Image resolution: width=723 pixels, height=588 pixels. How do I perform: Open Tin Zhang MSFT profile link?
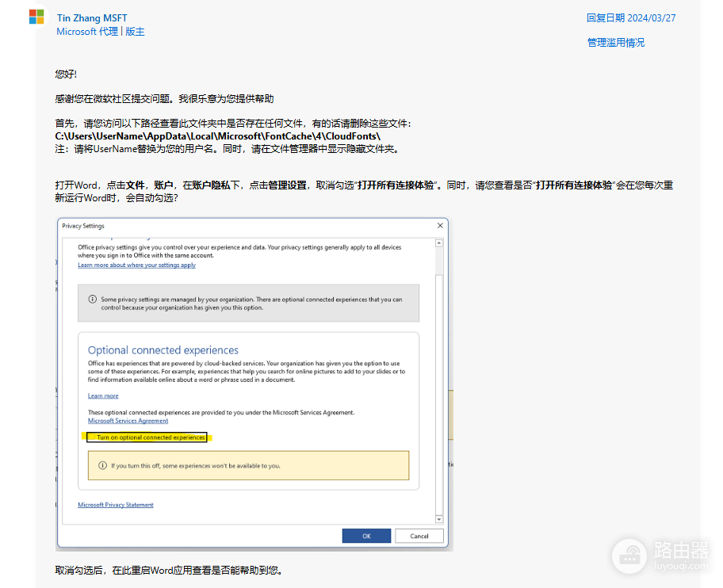point(92,18)
